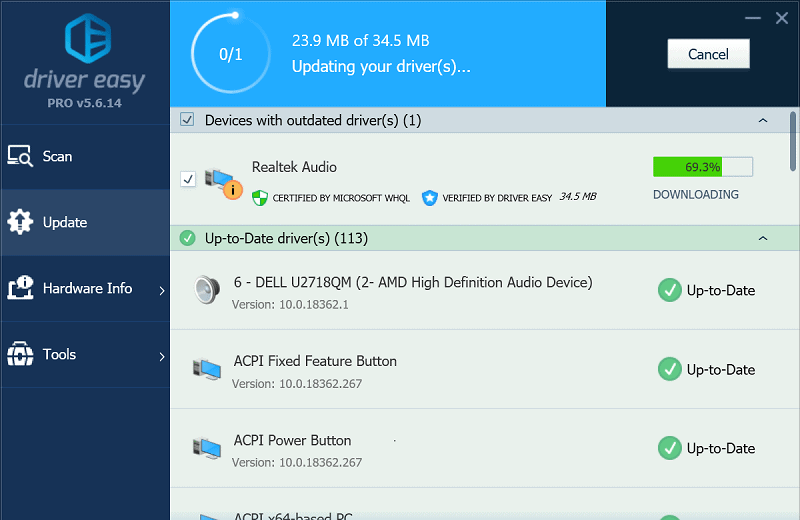Click Up-to-Date label for DELL U2718QM
The image size is (800, 520).
coord(720,290)
